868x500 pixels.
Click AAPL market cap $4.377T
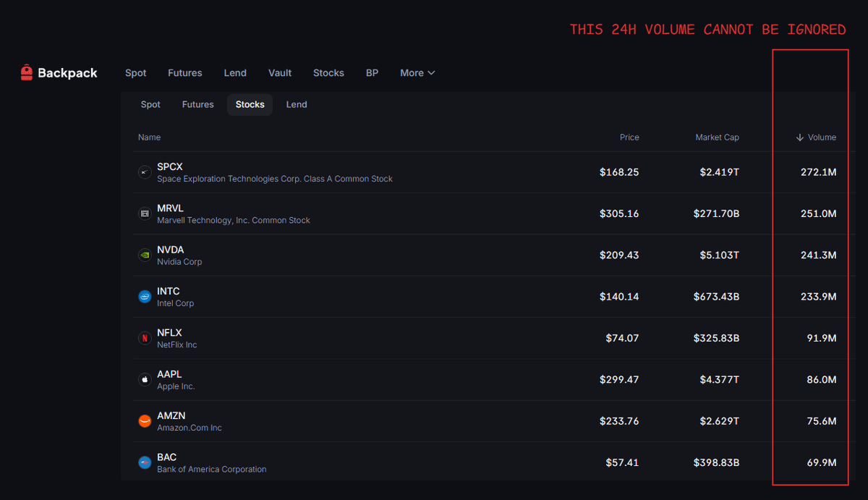pyautogui.click(x=720, y=379)
